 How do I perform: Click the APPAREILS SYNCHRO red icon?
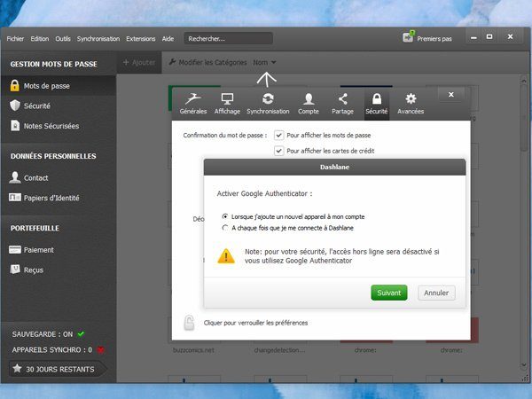[x=101, y=350]
